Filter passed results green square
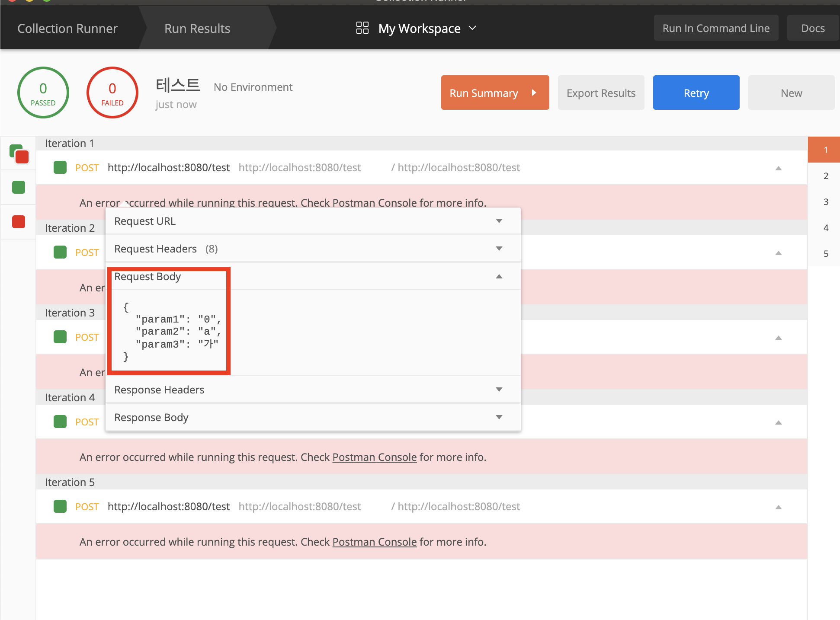 click(x=19, y=187)
